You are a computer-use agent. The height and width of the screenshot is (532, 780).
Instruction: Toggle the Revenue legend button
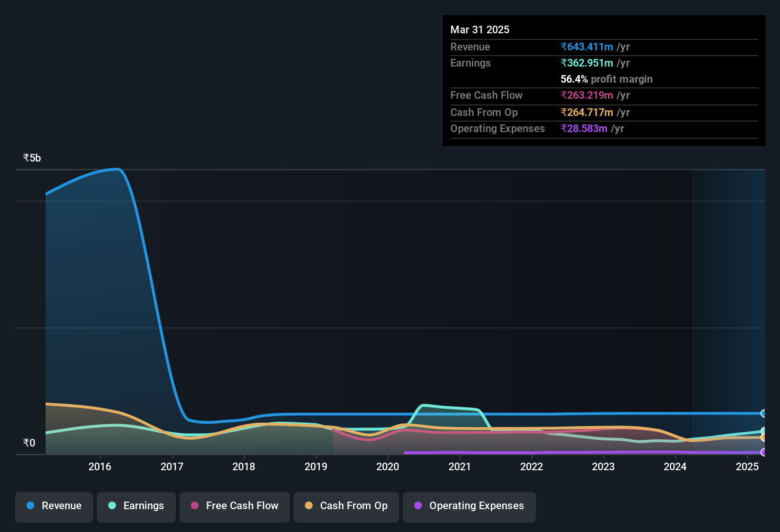coord(54,506)
